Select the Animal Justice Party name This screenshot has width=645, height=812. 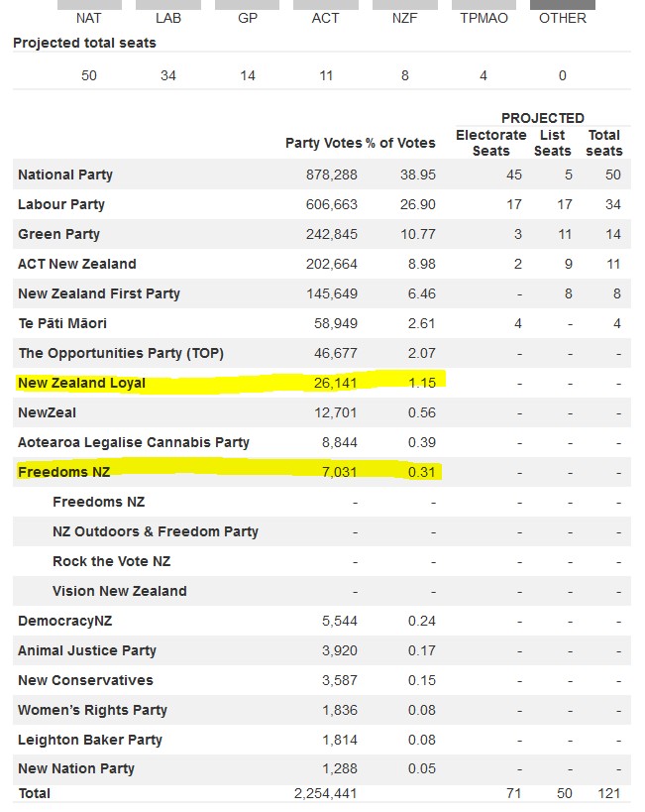(x=87, y=650)
